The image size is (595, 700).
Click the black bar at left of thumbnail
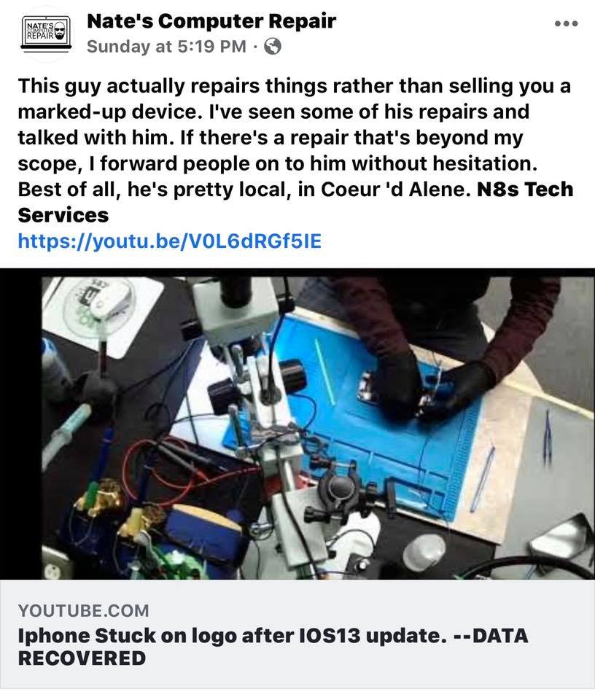20,424
